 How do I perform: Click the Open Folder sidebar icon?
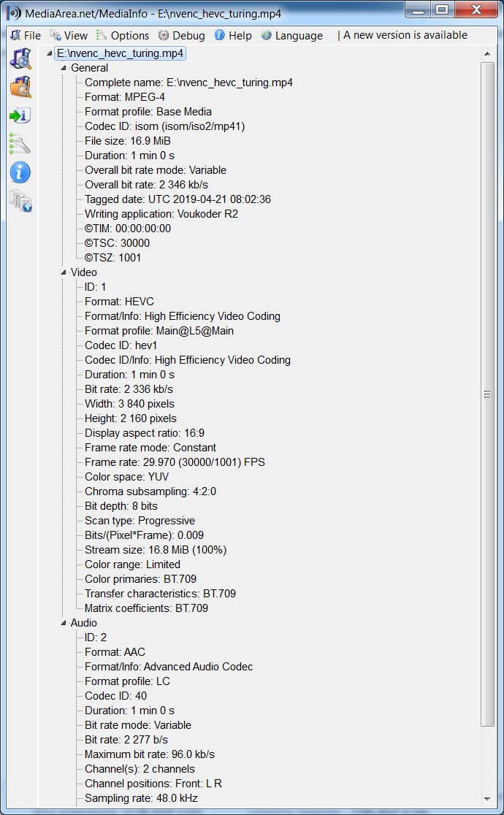[20, 87]
